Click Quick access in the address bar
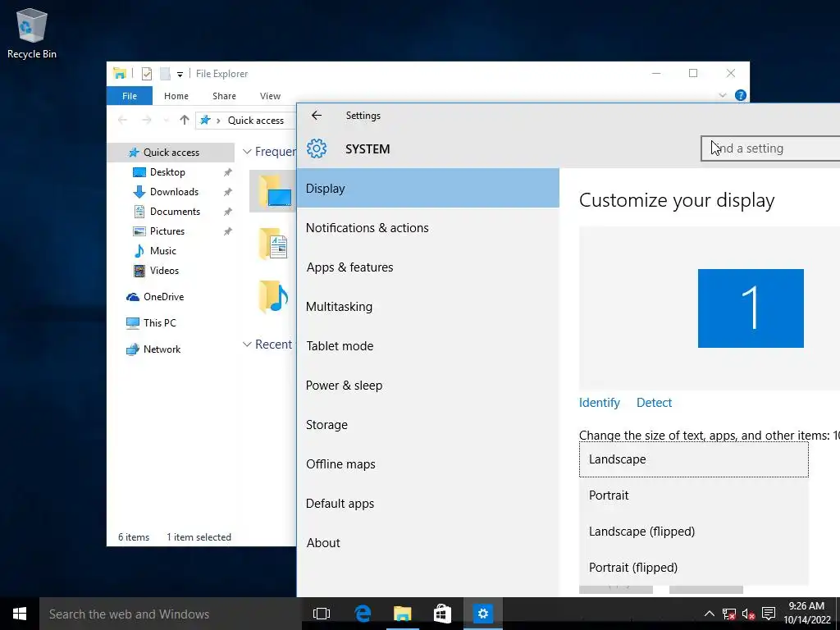Viewport: 840px width, 630px height. pos(256,121)
